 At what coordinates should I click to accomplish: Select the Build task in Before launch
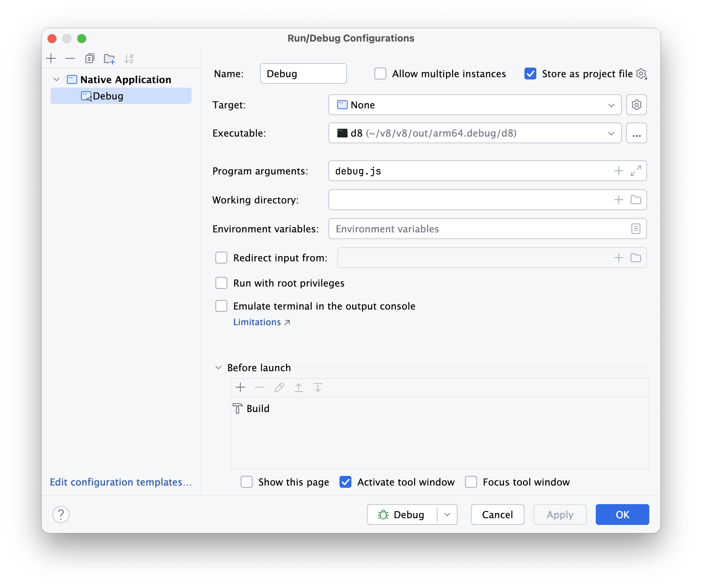pyautogui.click(x=257, y=409)
